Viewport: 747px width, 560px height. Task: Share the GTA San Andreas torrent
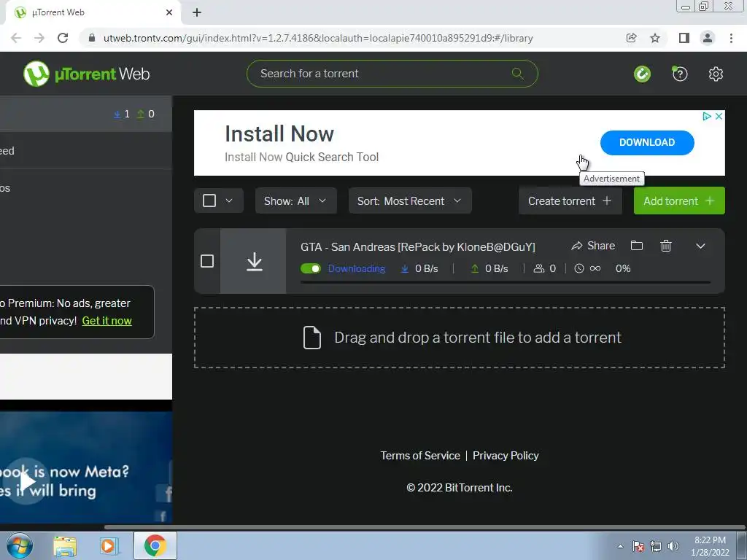click(593, 246)
